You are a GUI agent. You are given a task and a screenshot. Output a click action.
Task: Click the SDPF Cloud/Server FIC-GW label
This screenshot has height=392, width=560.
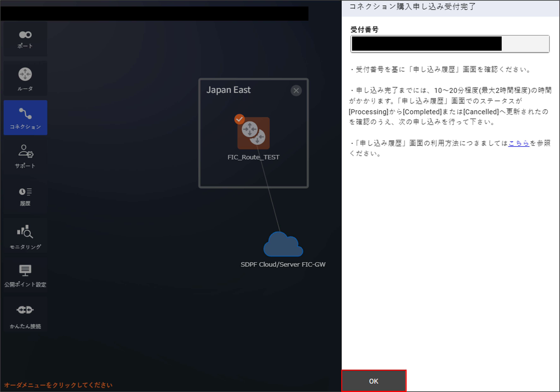(283, 265)
